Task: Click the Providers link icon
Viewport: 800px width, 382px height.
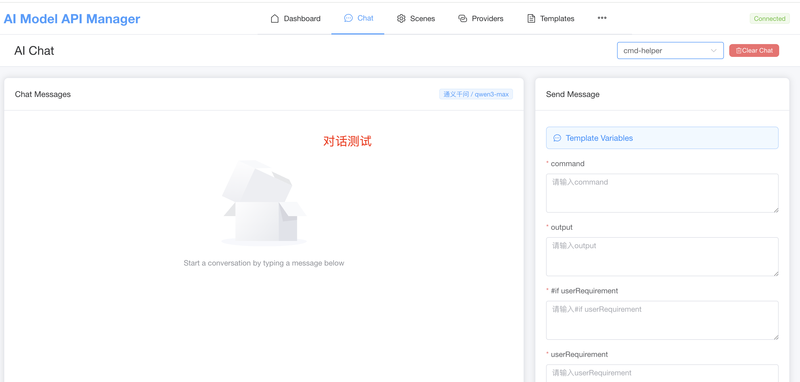Action: tap(463, 18)
